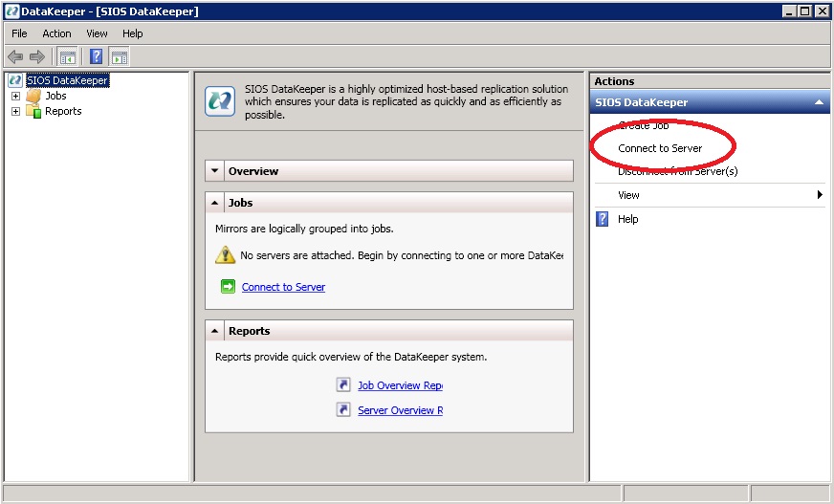
Task: Expand the Reports tree node
Action: pyautogui.click(x=16, y=112)
